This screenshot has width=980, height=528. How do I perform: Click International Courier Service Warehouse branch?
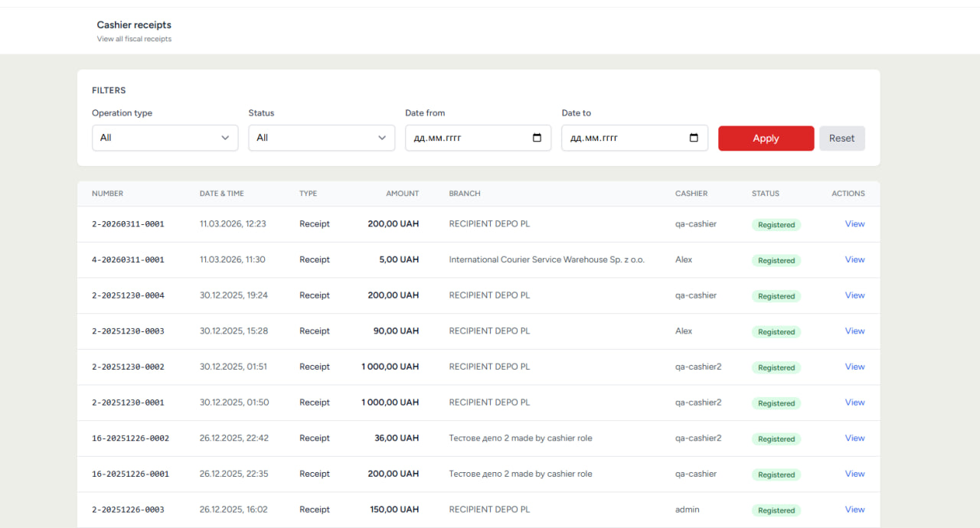pyautogui.click(x=547, y=259)
